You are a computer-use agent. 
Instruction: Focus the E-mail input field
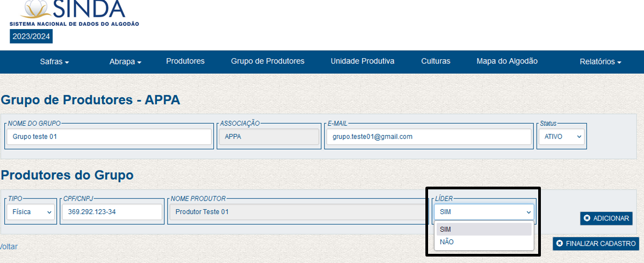(428, 137)
